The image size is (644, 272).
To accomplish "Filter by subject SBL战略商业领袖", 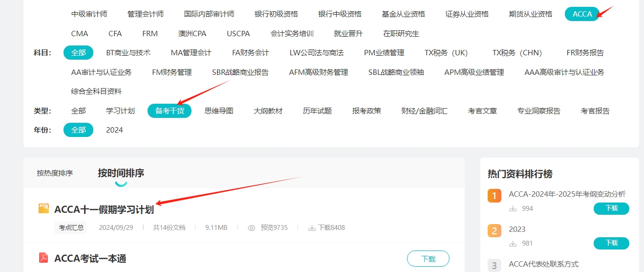I will (x=396, y=72).
